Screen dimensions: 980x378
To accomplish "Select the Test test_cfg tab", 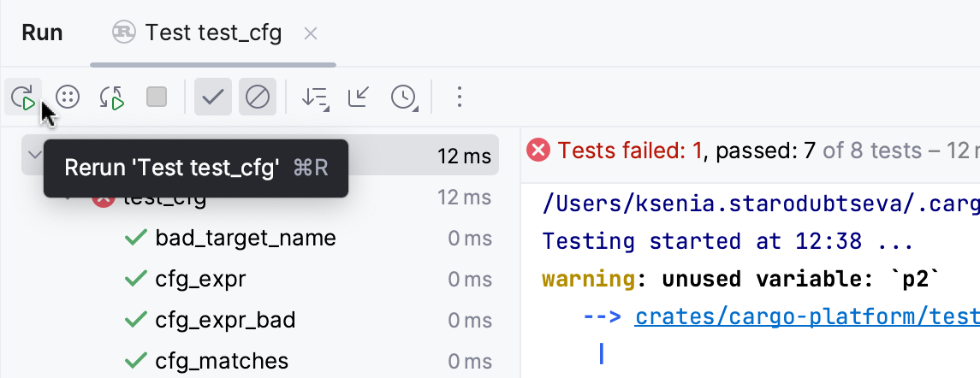I will (x=212, y=33).
